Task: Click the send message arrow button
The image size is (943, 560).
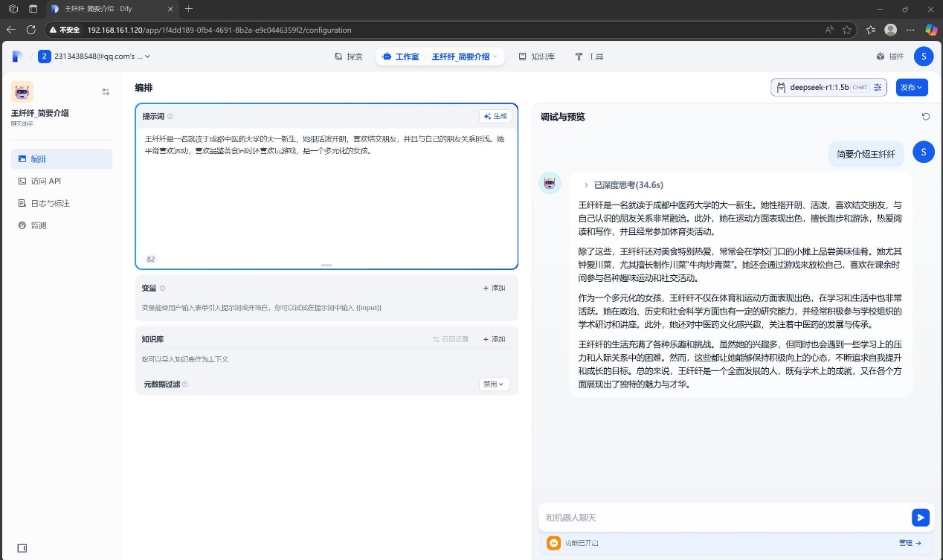Action: [920, 518]
